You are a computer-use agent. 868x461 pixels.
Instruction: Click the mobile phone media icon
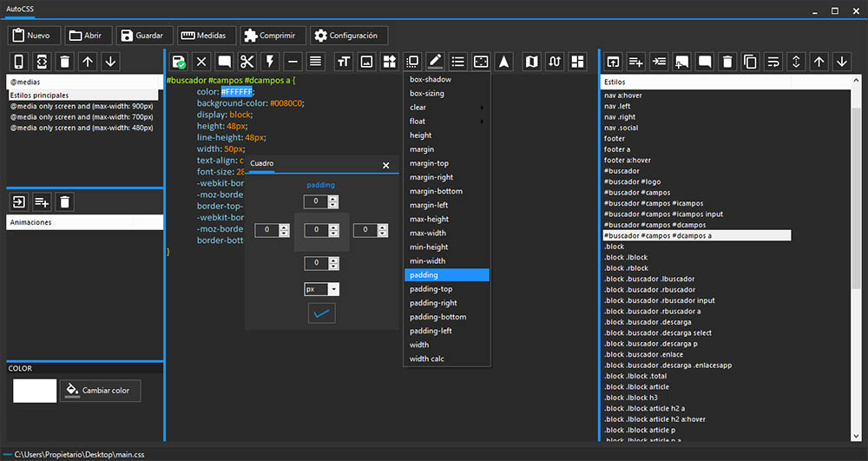tap(19, 62)
